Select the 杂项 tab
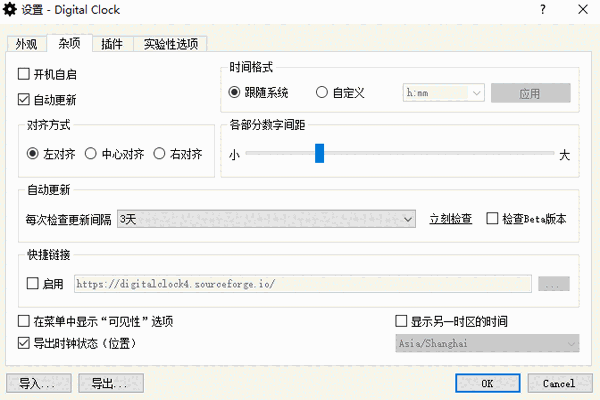This screenshot has width=600, height=400. 69,43
